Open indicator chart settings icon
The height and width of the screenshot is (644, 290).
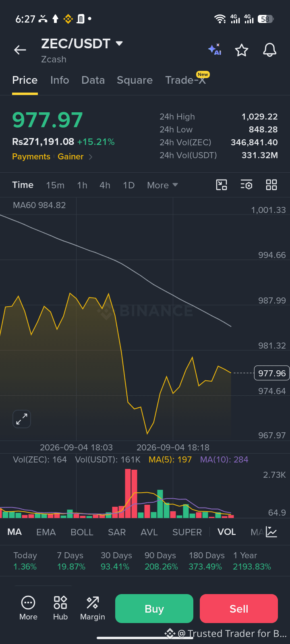click(x=271, y=532)
